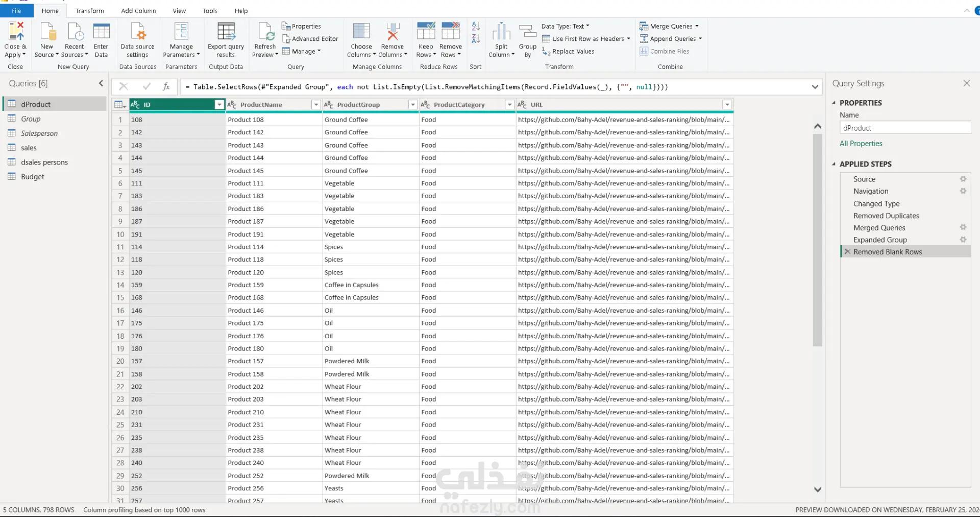Sort the column ascending

coord(476,26)
